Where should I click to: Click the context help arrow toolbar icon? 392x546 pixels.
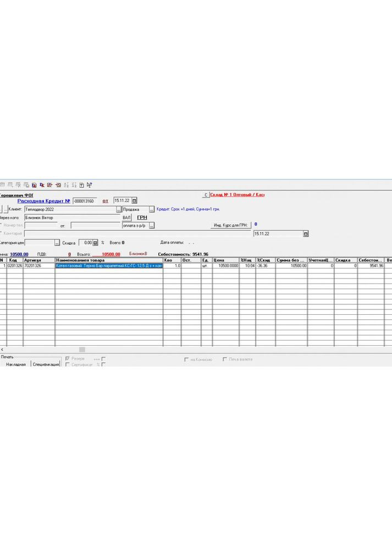tap(90, 185)
